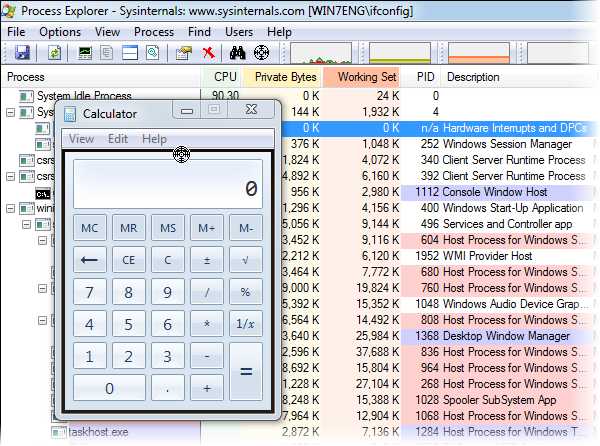Click the crosshair Find Window's Process icon

[261, 52]
